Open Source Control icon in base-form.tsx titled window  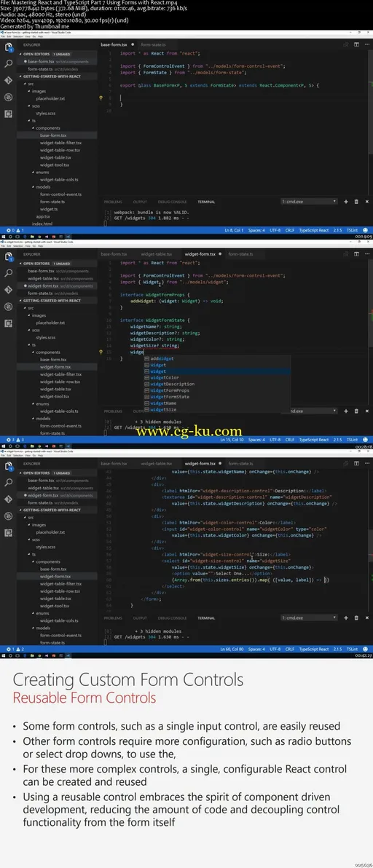pyautogui.click(x=8, y=80)
